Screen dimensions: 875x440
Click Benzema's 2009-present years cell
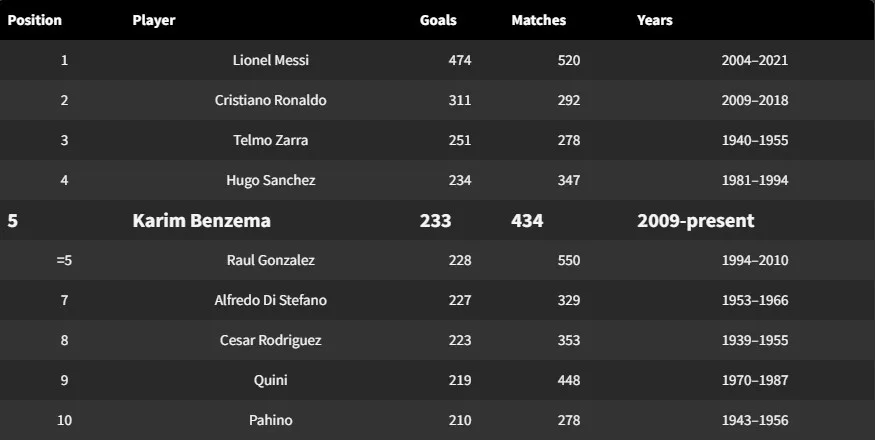[696, 221]
